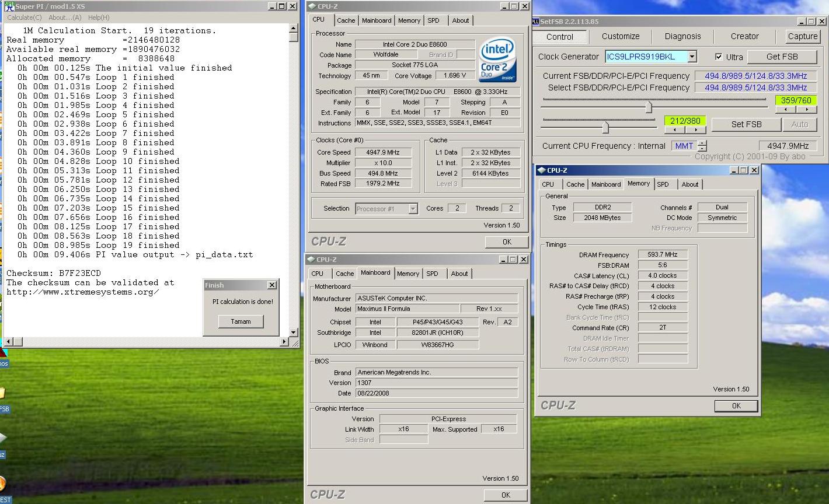Open the Help(H) menu in Super PI
This screenshot has width=829, height=504.
(x=99, y=17)
